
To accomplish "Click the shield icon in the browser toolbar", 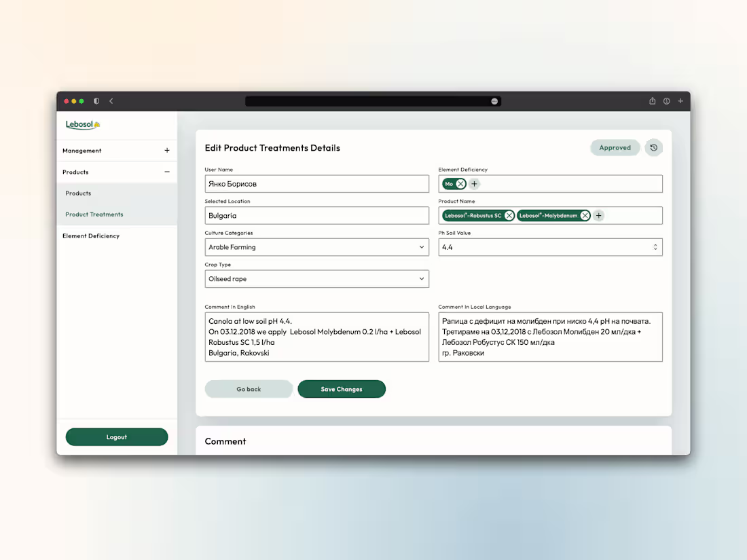I will pos(96,100).
